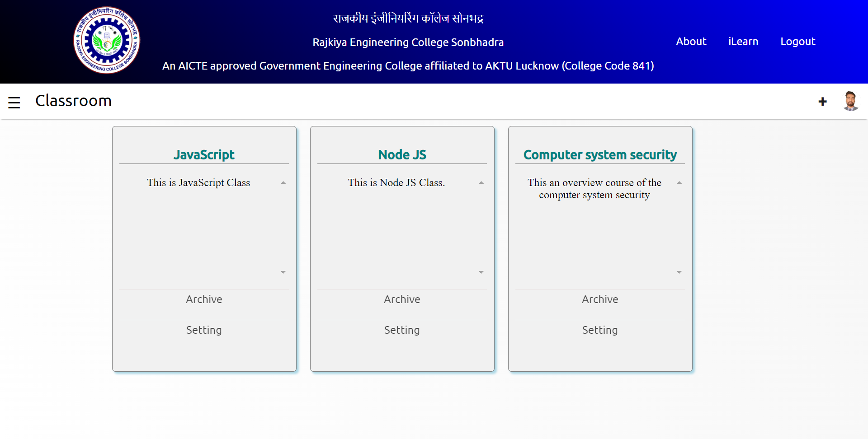Click Logout to sign out
868x439 pixels.
[x=797, y=42]
